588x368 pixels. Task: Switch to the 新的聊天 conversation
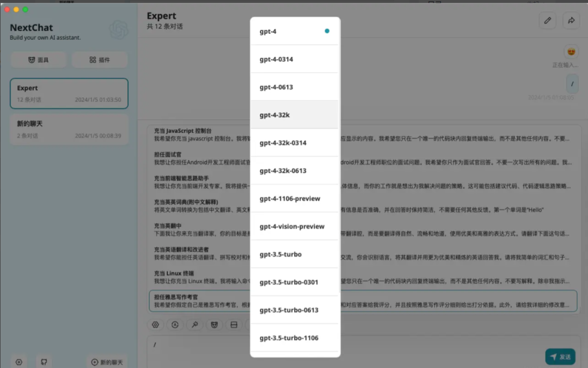69,129
